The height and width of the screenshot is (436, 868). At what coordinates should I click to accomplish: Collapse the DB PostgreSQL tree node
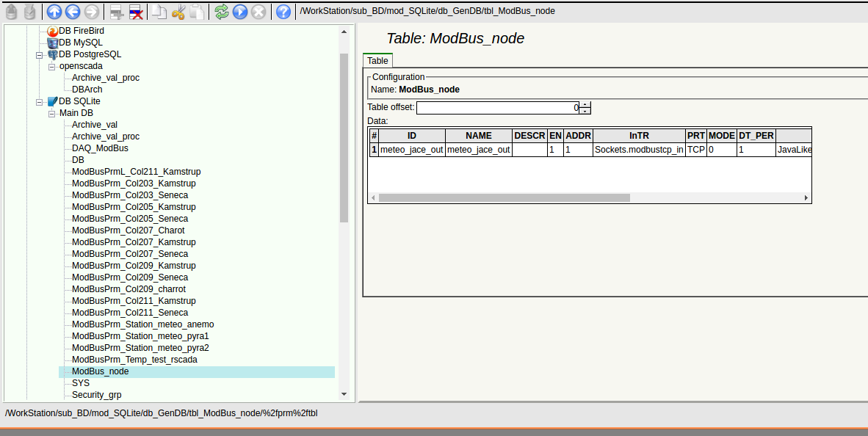40,54
